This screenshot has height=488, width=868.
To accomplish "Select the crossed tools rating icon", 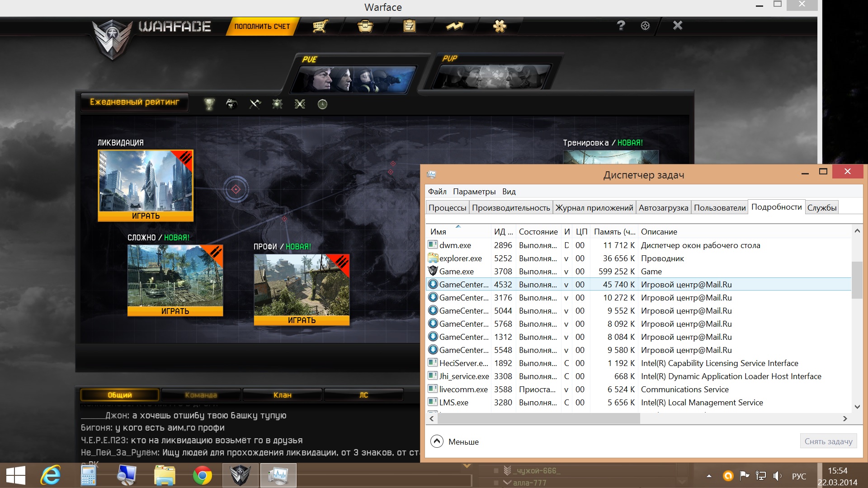I will 255,104.
